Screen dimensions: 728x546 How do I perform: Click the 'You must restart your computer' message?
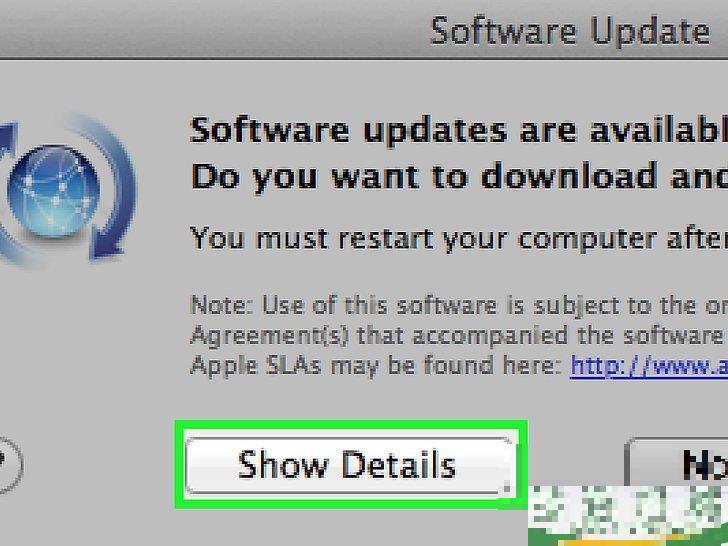459,239
